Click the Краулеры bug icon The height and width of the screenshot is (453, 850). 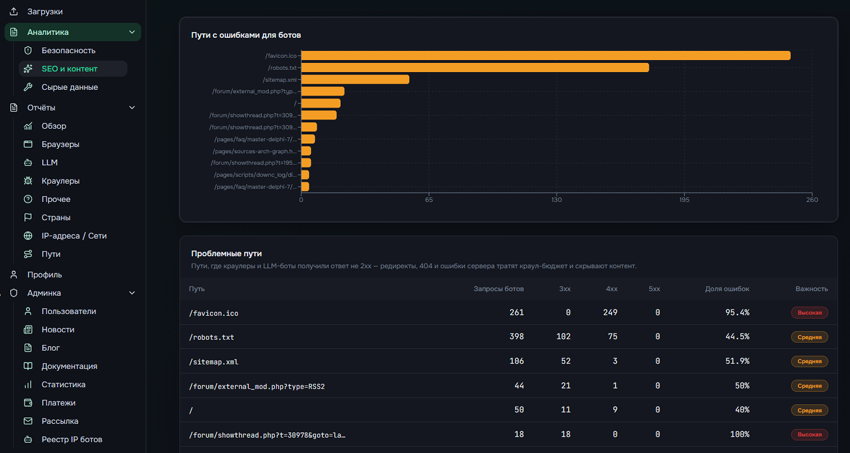[28, 181]
